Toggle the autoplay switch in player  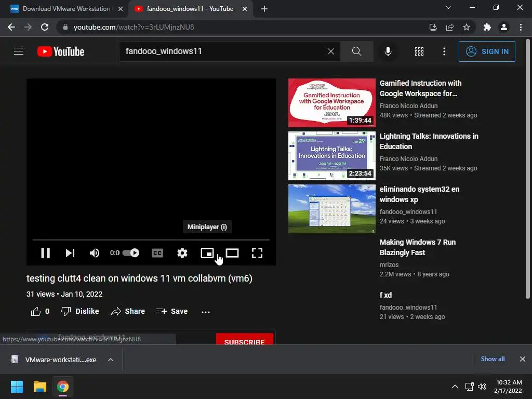(130, 253)
